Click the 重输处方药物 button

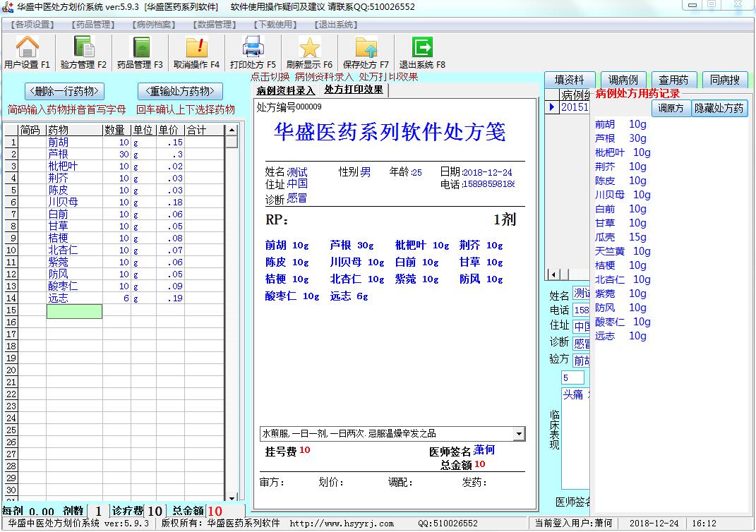[180, 91]
